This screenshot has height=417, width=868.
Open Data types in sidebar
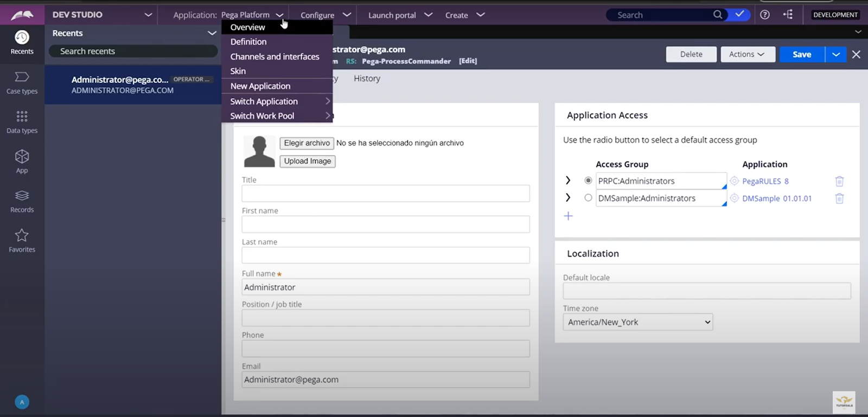pyautogui.click(x=22, y=122)
